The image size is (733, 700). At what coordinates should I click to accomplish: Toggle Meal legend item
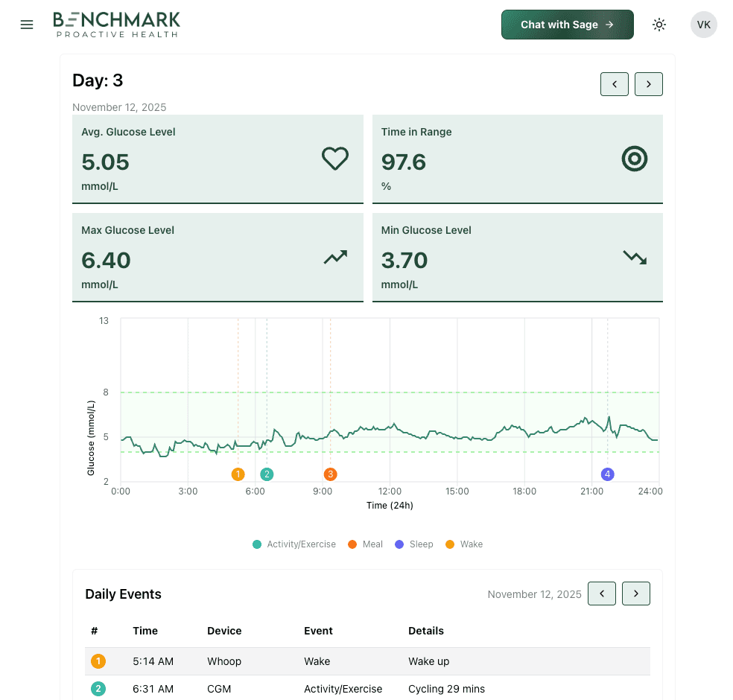[x=365, y=544]
